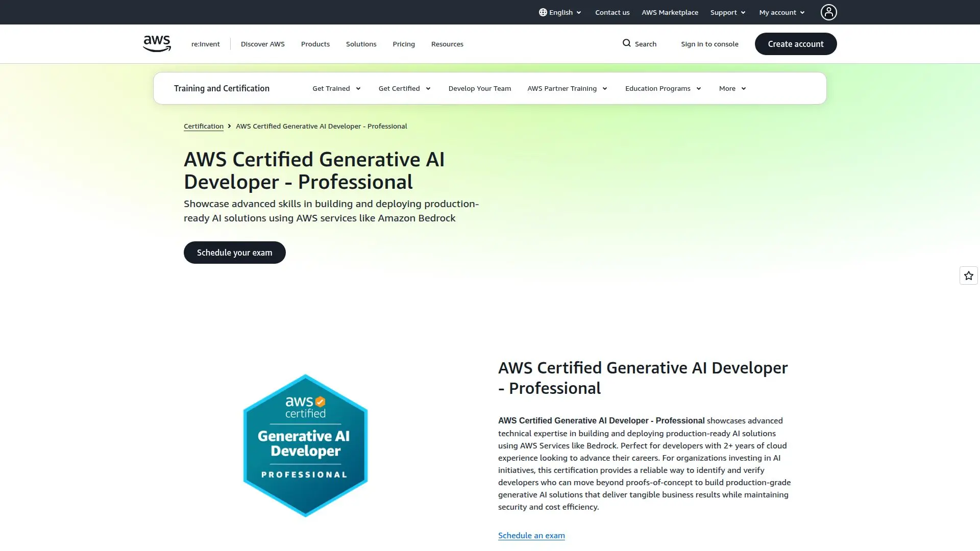Open the My account dropdown

coord(781,12)
